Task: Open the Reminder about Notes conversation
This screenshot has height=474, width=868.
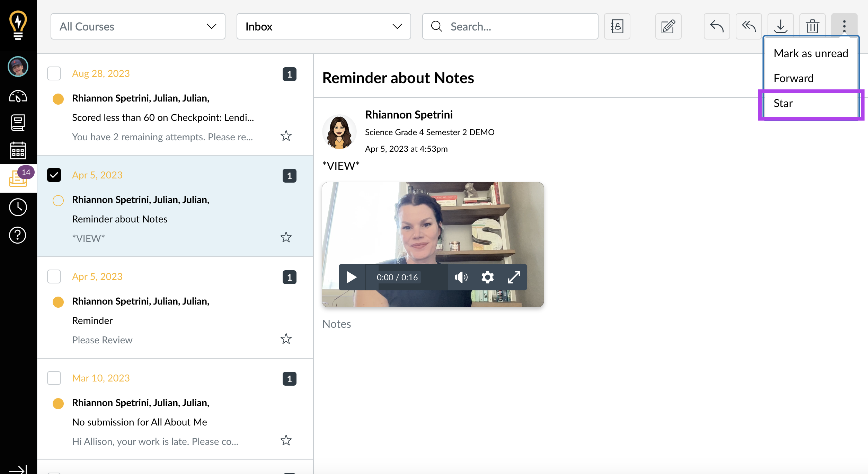Action: (175, 206)
